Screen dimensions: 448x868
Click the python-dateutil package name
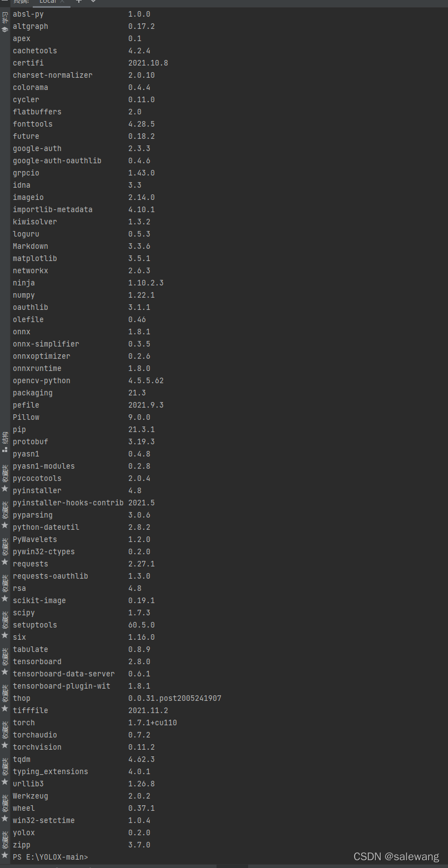click(46, 527)
